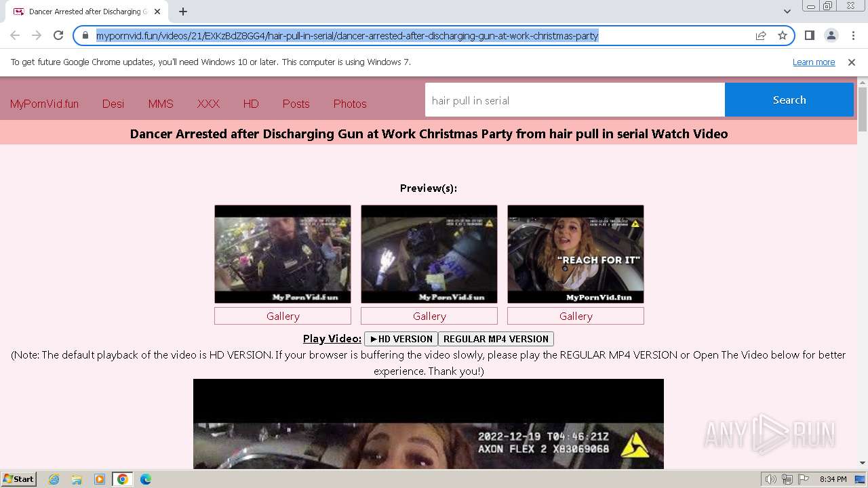Switch to REGULAR MP4 VERSION
This screenshot has width=868, height=488.
pyautogui.click(x=496, y=339)
